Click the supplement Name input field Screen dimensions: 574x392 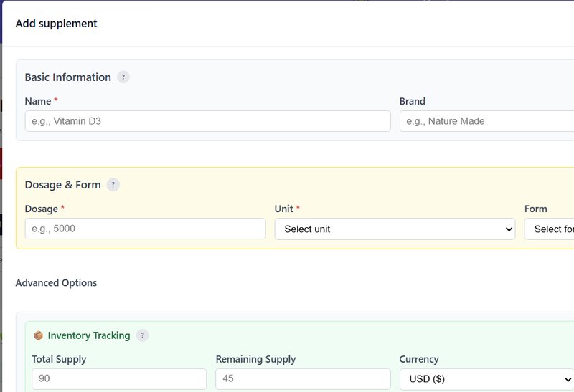click(x=207, y=121)
